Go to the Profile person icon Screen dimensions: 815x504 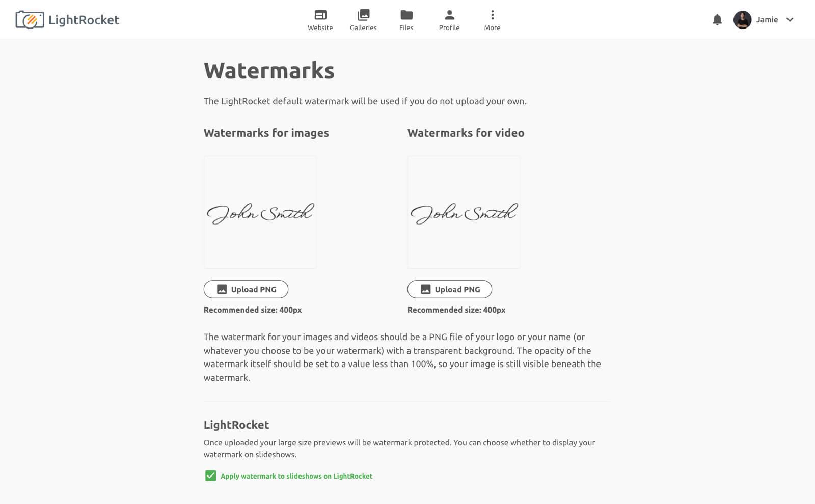449,15
